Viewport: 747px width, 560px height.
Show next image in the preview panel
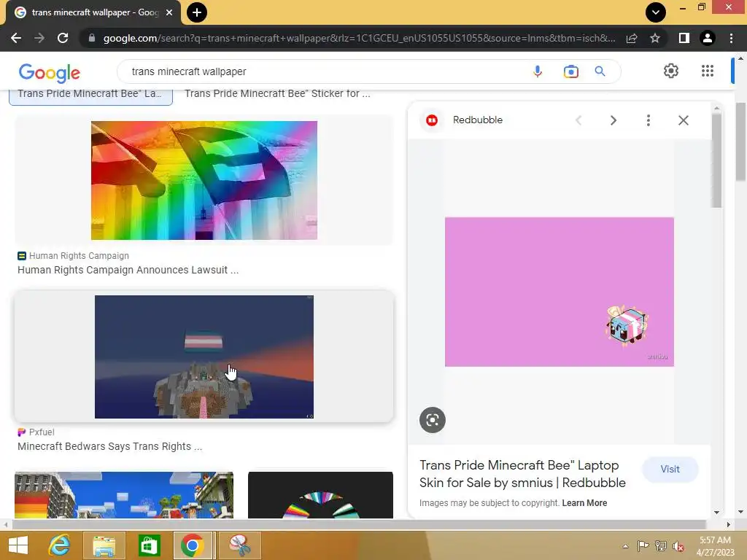click(x=613, y=120)
